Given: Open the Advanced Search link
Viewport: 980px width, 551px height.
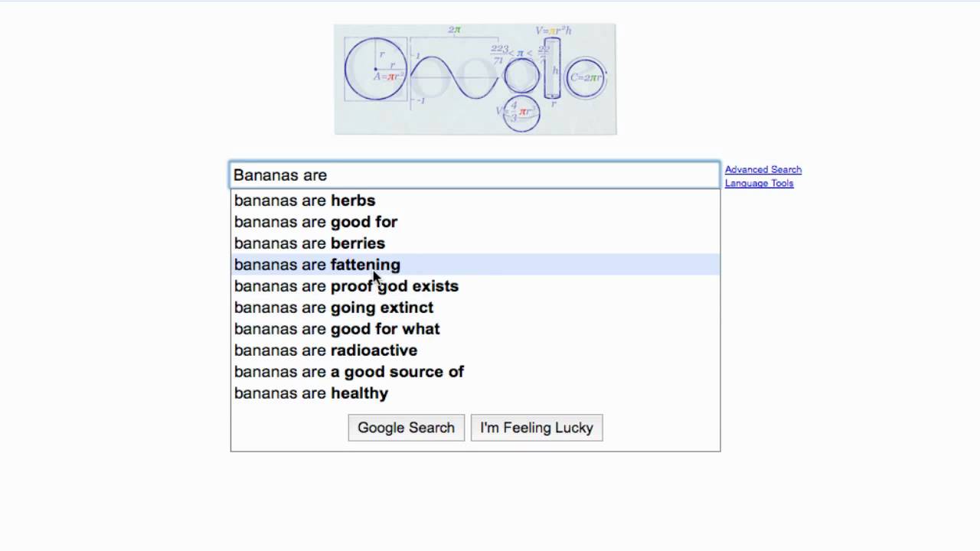Looking at the screenshot, I should click(763, 170).
